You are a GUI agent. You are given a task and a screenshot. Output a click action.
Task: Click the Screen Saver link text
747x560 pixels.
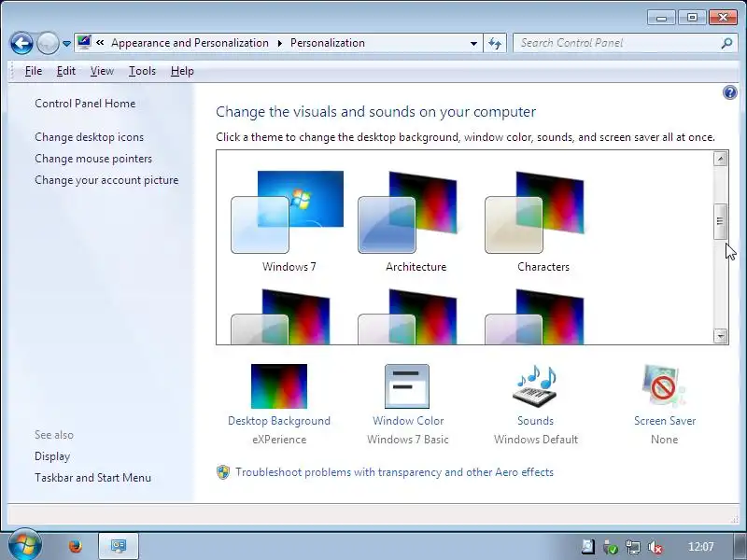click(665, 421)
